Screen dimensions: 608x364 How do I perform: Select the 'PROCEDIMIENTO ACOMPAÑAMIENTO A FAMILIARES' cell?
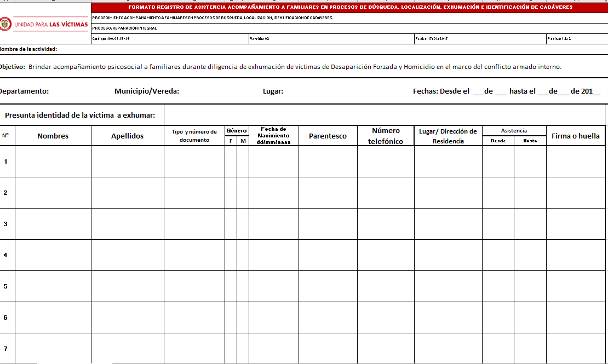[x=349, y=18]
